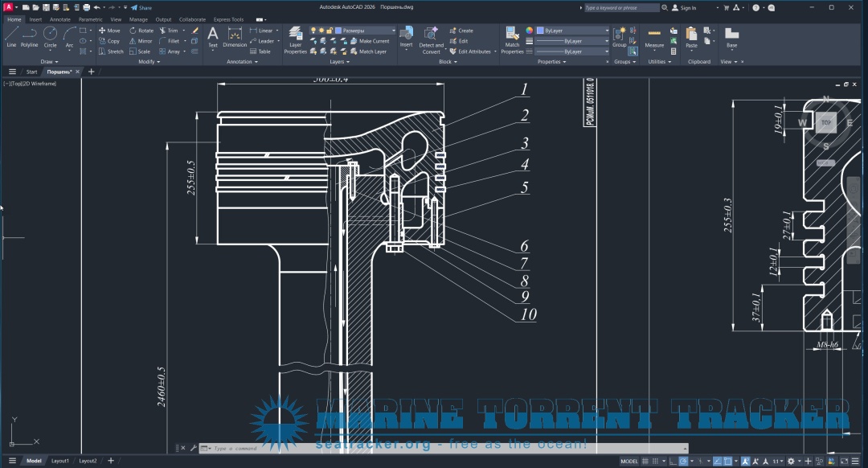This screenshot has height=468, width=868.
Task: Save the drawing with the diskette icon
Action: click(x=46, y=8)
